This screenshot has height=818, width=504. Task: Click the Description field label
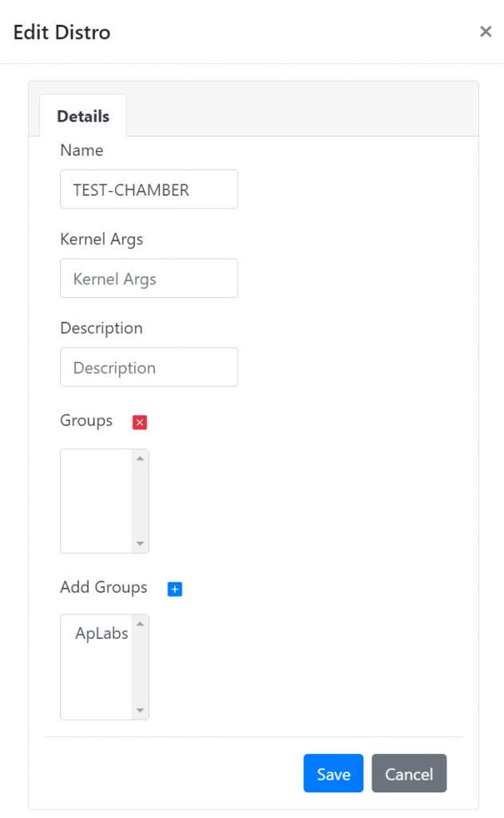tap(101, 328)
